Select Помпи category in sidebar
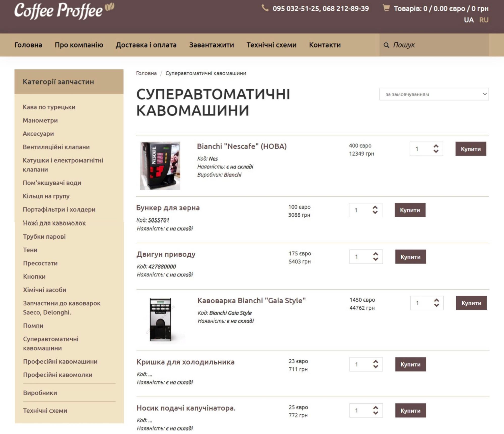This screenshot has width=504, height=434. [33, 326]
